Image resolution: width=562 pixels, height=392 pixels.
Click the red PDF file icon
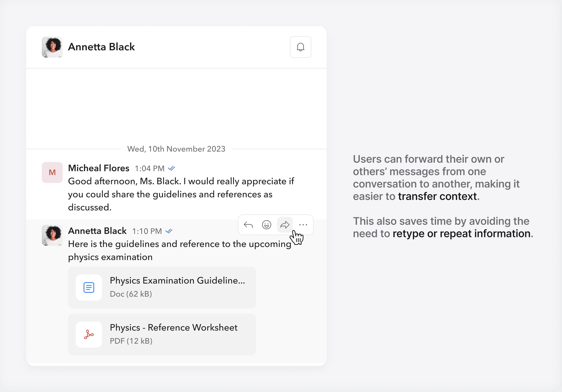pos(89,334)
